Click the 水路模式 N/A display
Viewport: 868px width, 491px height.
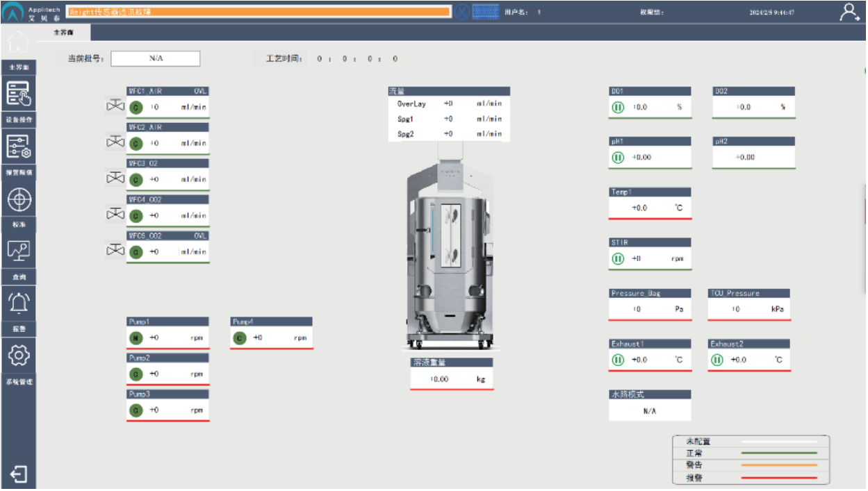click(650, 410)
